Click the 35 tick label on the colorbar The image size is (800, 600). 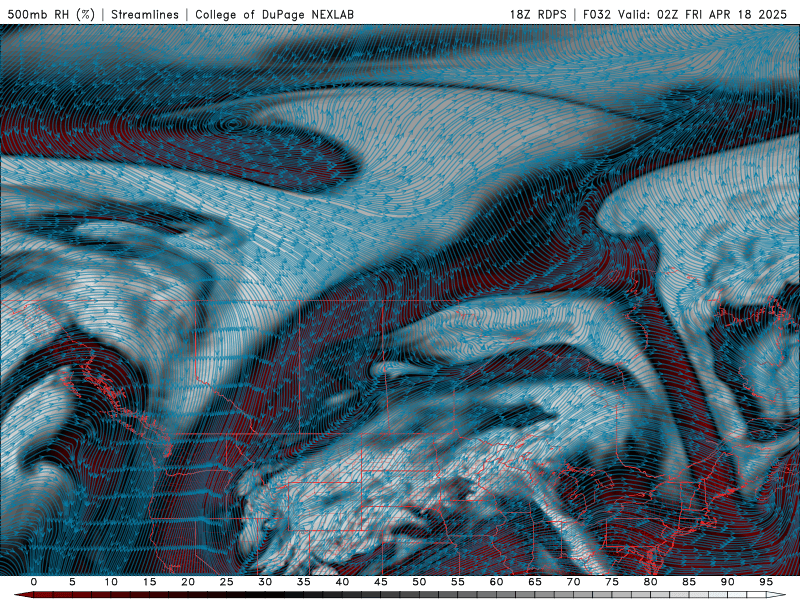click(x=304, y=582)
